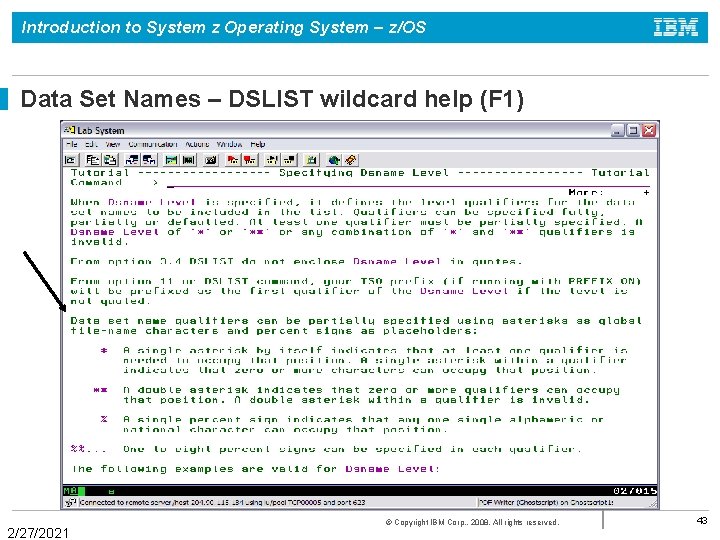Click the globe Support icon in the toolbar
The image size is (720, 540).
(334, 160)
